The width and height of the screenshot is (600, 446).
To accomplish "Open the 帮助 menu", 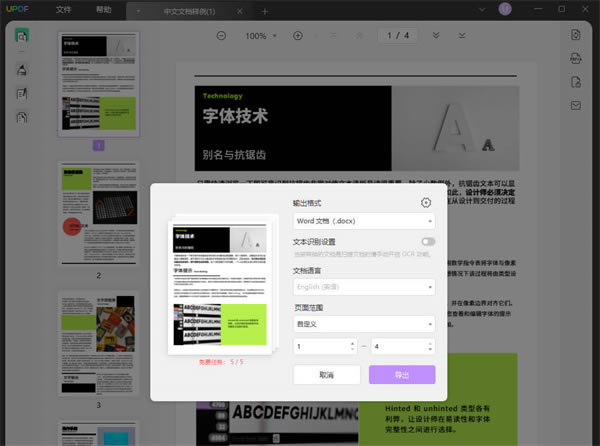I will [x=103, y=10].
